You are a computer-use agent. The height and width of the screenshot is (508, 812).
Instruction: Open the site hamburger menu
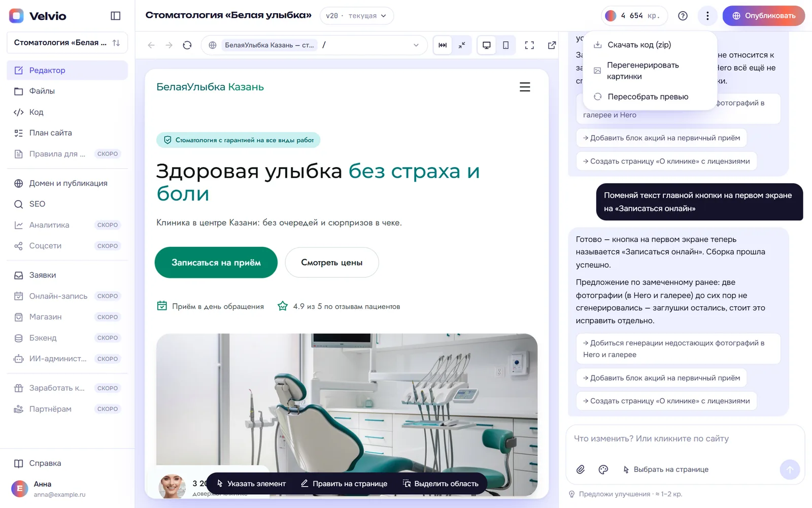coord(525,87)
